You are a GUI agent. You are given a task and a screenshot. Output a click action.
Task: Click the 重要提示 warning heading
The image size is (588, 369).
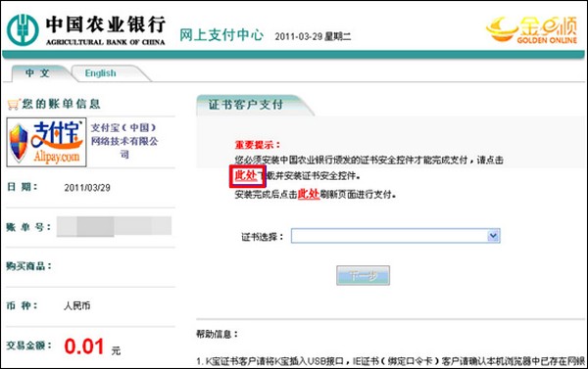[258, 145]
